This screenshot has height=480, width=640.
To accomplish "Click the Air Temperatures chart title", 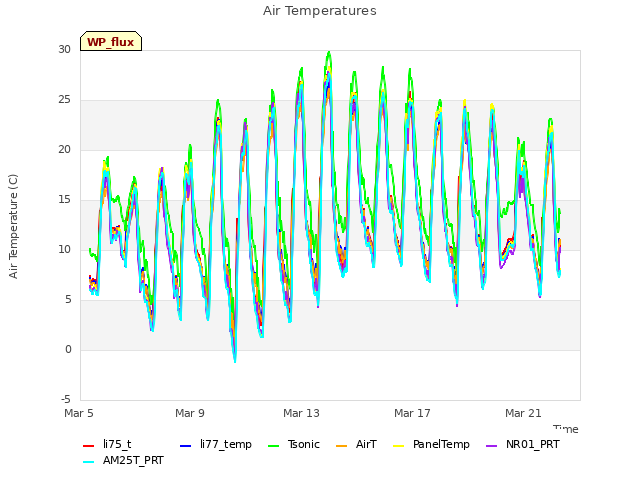I will pos(320,11).
